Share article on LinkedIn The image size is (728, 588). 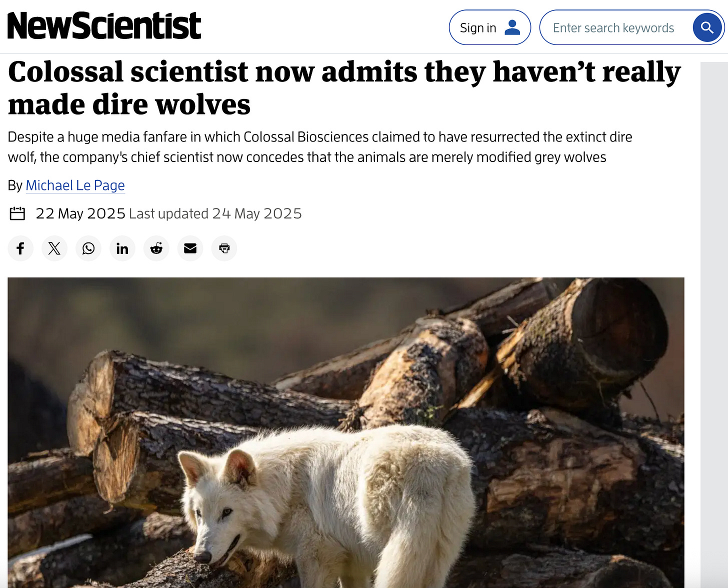[122, 248]
